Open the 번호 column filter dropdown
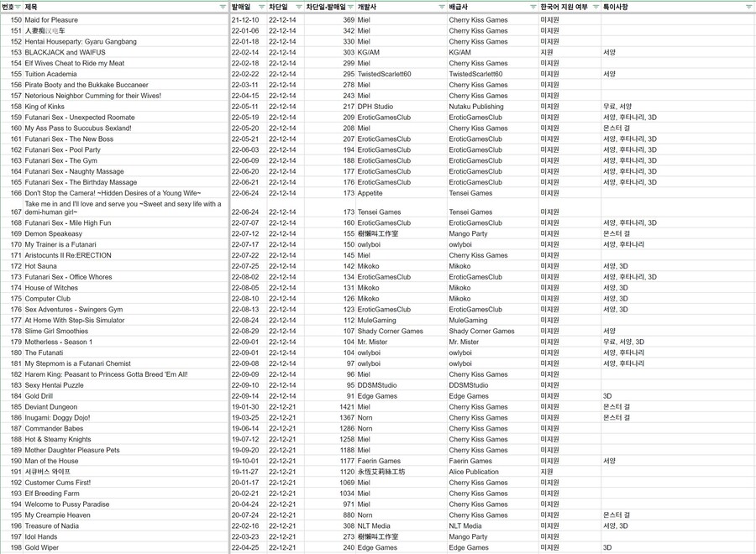The height and width of the screenshot is (554, 756). (x=18, y=7)
